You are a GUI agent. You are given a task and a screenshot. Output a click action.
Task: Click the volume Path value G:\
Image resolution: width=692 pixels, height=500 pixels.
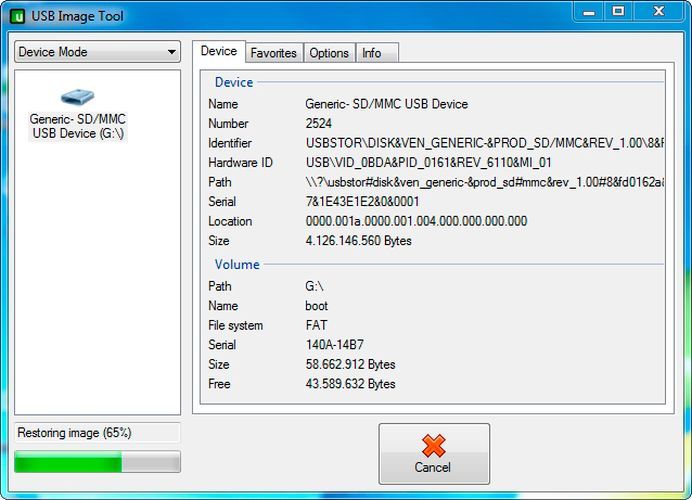tap(314, 286)
